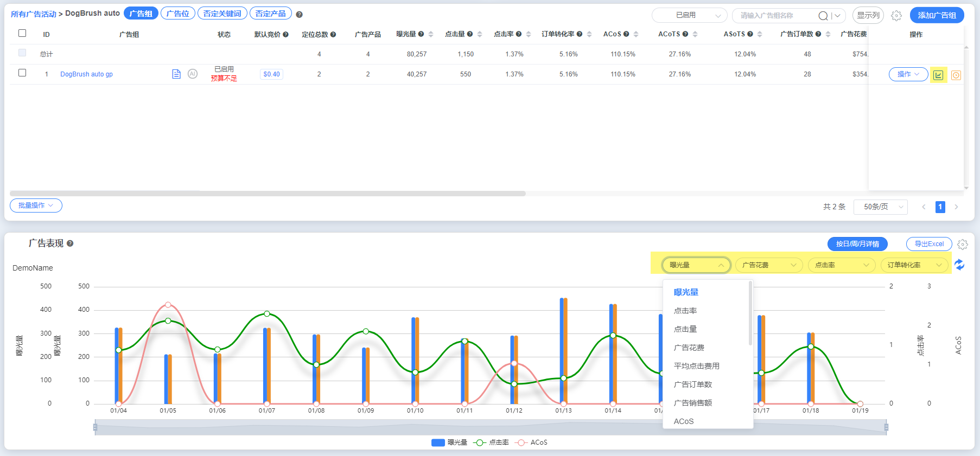The width and height of the screenshot is (980, 456).
Task: Click the help icon after the 否定产品 tab
Action: click(299, 15)
